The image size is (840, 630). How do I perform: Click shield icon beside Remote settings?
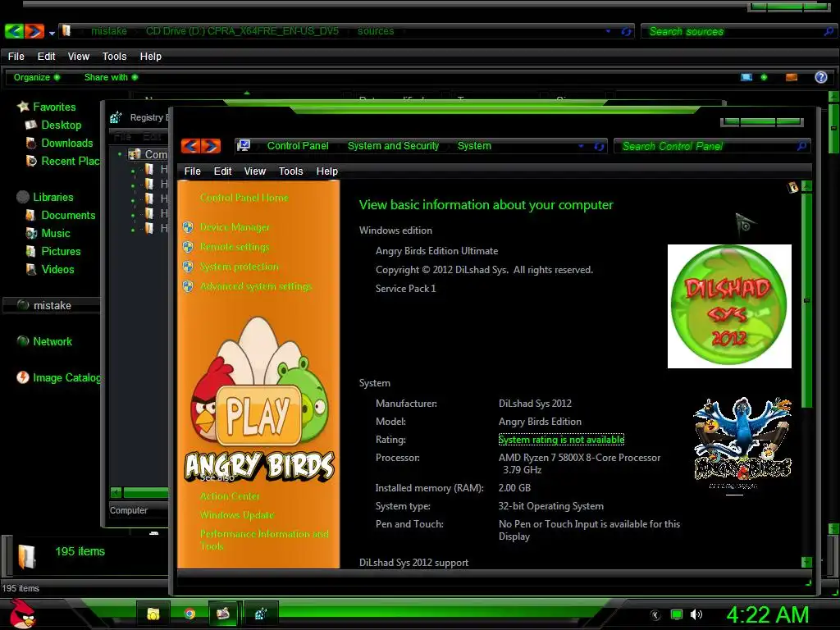click(188, 247)
